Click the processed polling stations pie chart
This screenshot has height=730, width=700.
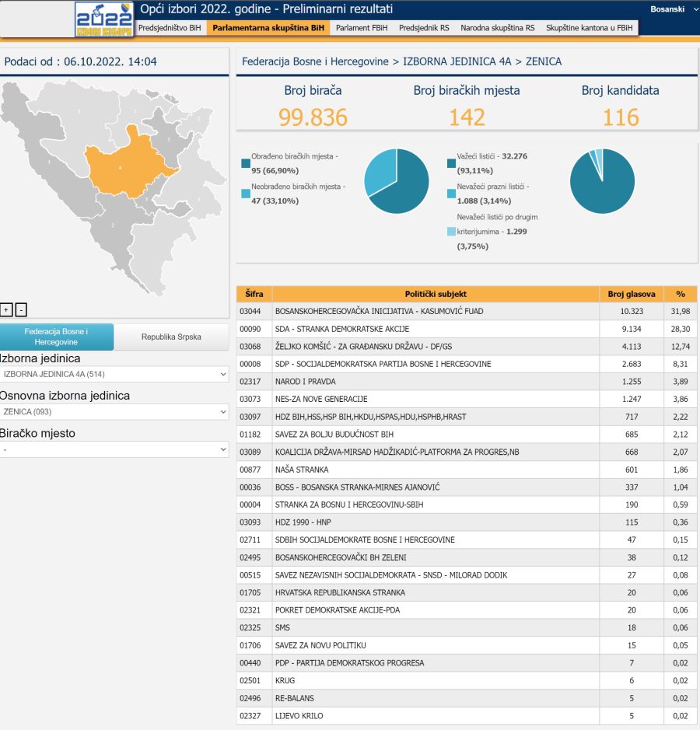pyautogui.click(x=397, y=180)
